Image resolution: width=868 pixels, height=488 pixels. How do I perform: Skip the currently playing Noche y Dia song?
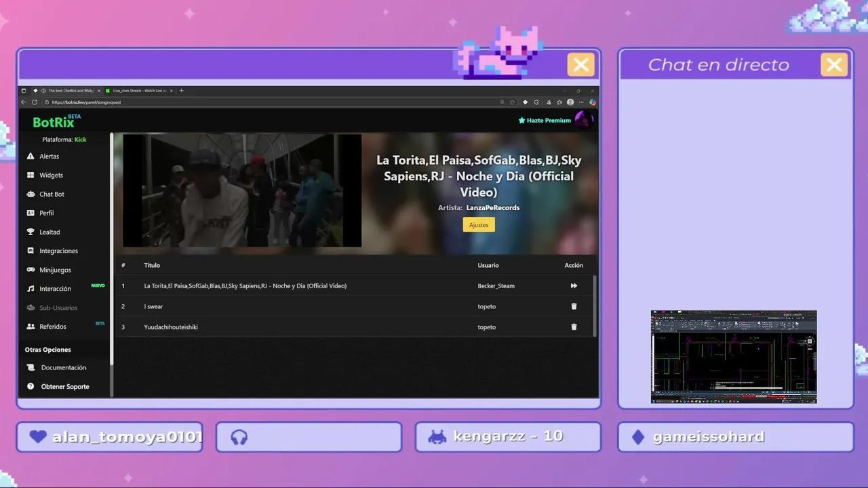[x=574, y=286]
